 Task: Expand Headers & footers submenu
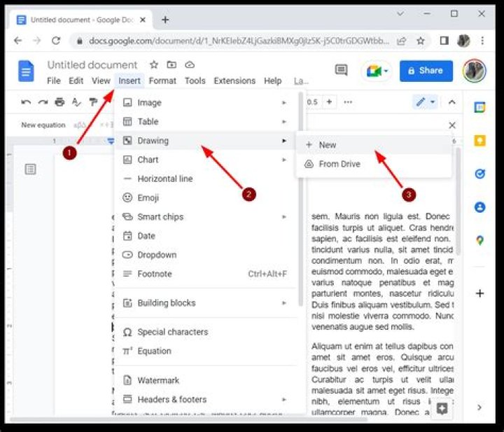(206, 400)
